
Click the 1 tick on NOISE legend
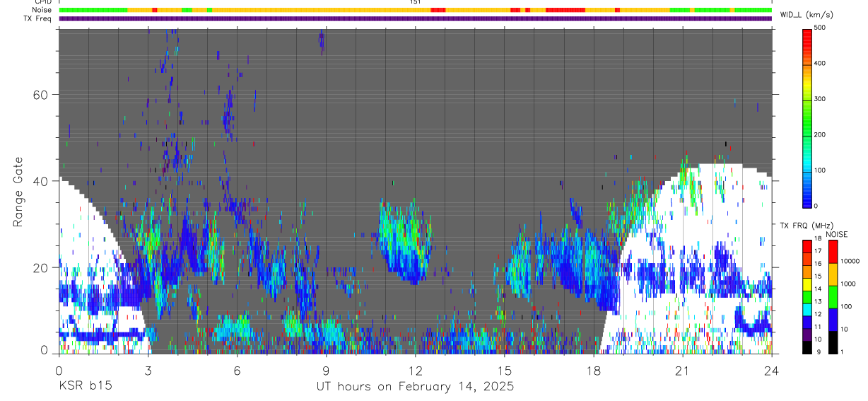[x=842, y=351]
